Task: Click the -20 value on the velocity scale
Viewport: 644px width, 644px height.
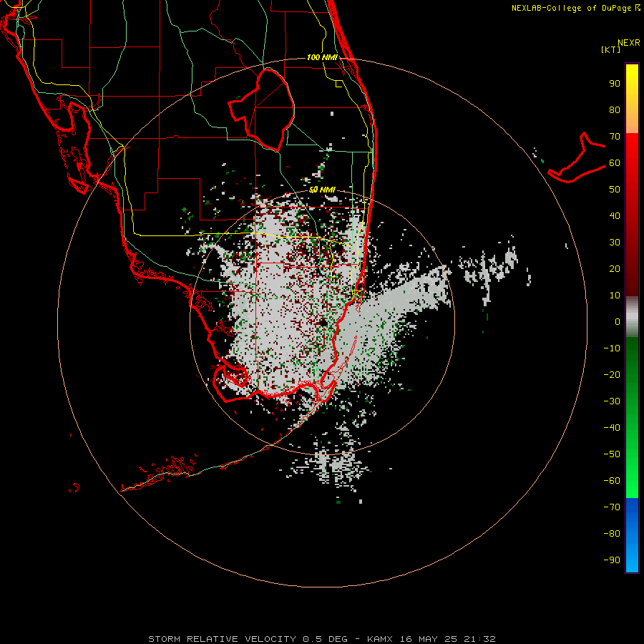Action: point(612,374)
